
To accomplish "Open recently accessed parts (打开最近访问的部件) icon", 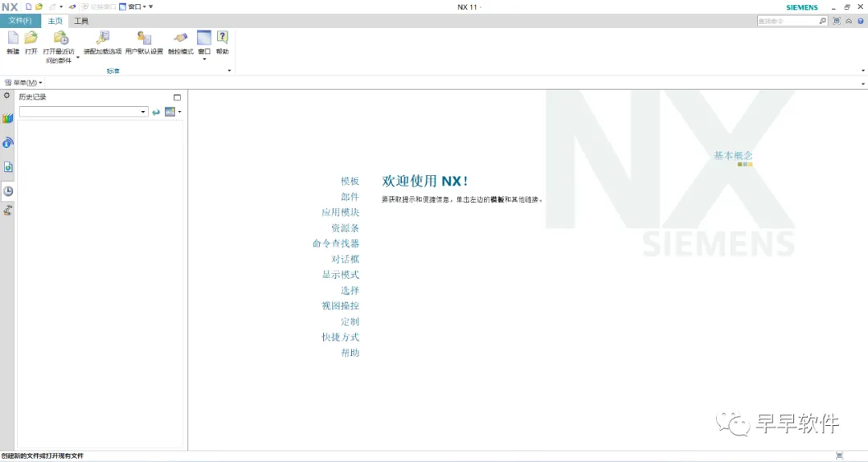I will pyautogui.click(x=60, y=38).
